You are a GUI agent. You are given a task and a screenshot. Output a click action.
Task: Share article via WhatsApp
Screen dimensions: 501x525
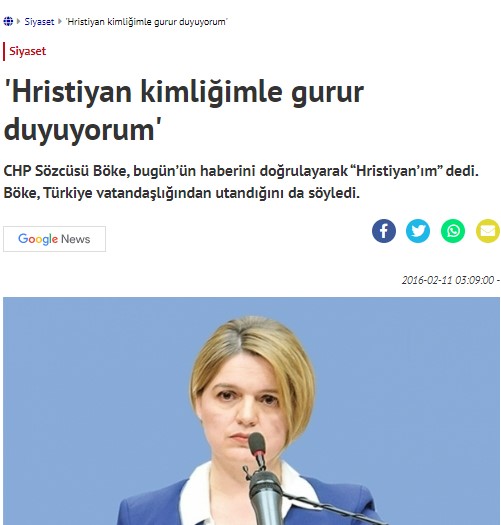(453, 231)
